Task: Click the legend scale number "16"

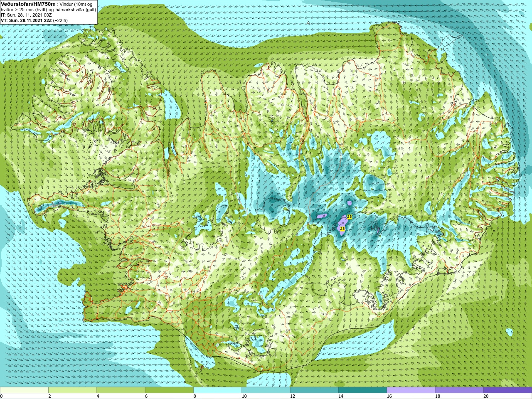Action: (x=389, y=396)
